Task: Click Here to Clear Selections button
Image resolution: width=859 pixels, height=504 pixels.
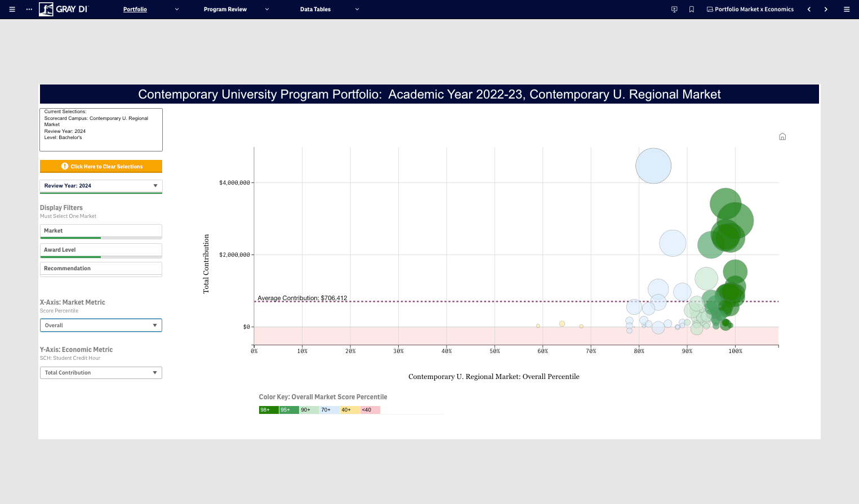Action: click(x=101, y=167)
